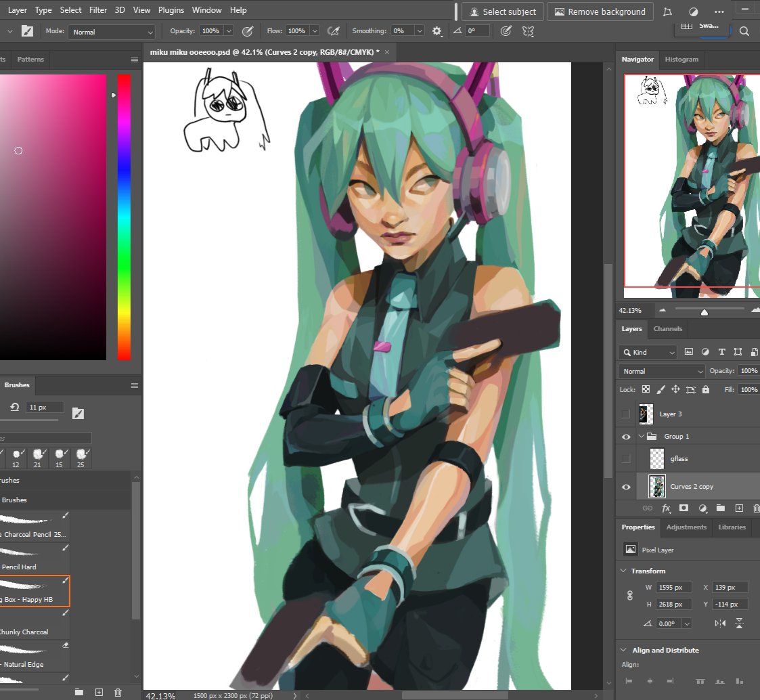
Task: Click the link layers icon
Action: [648, 508]
